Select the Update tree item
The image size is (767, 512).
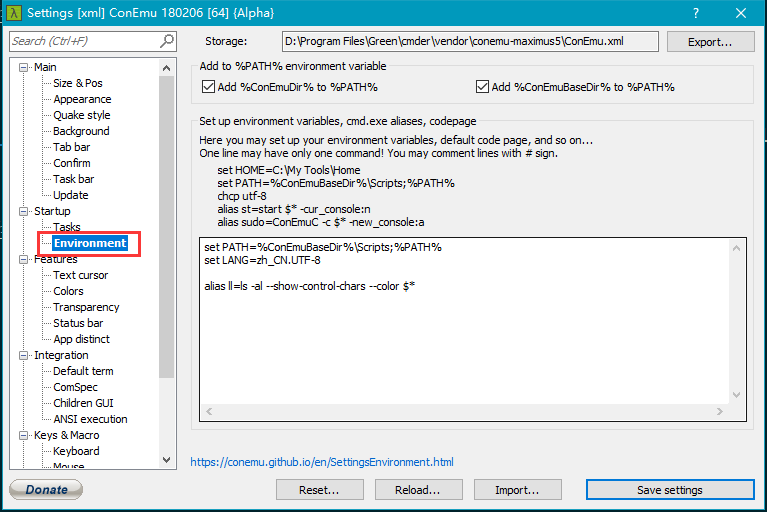[70, 195]
